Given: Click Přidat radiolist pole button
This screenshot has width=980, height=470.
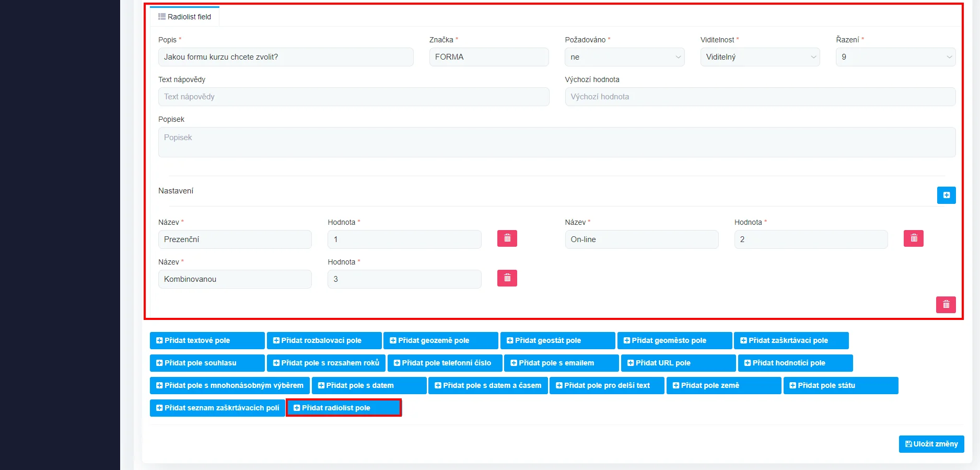Looking at the screenshot, I should click(x=344, y=408).
